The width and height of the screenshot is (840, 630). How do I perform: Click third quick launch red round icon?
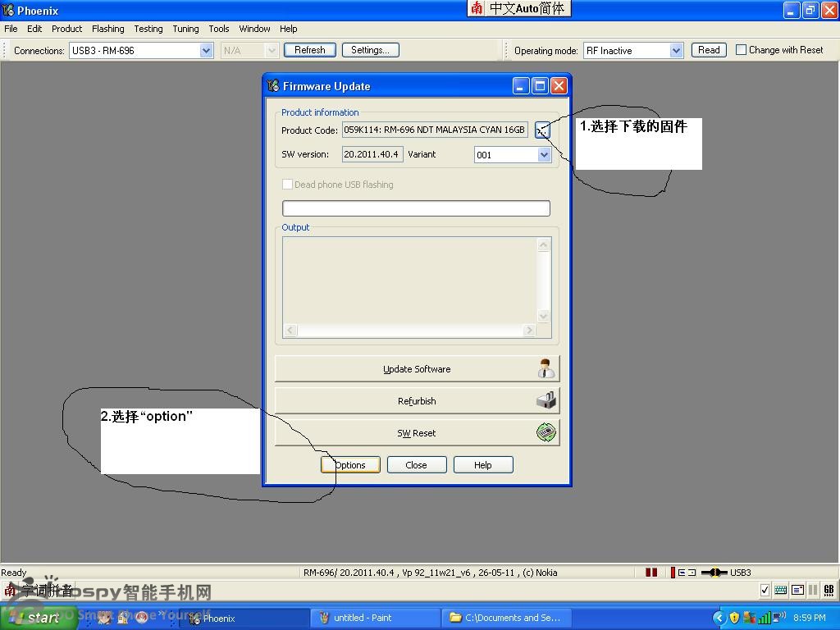click(142, 618)
